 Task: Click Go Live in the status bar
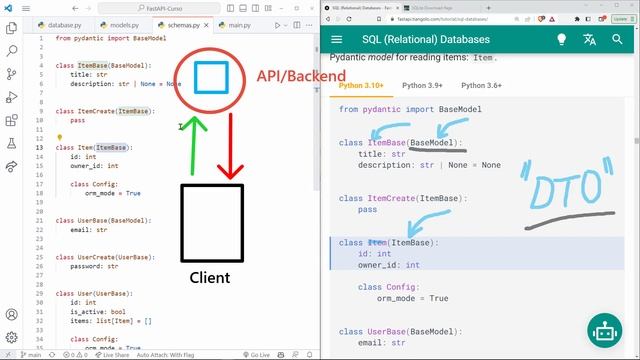(256, 355)
